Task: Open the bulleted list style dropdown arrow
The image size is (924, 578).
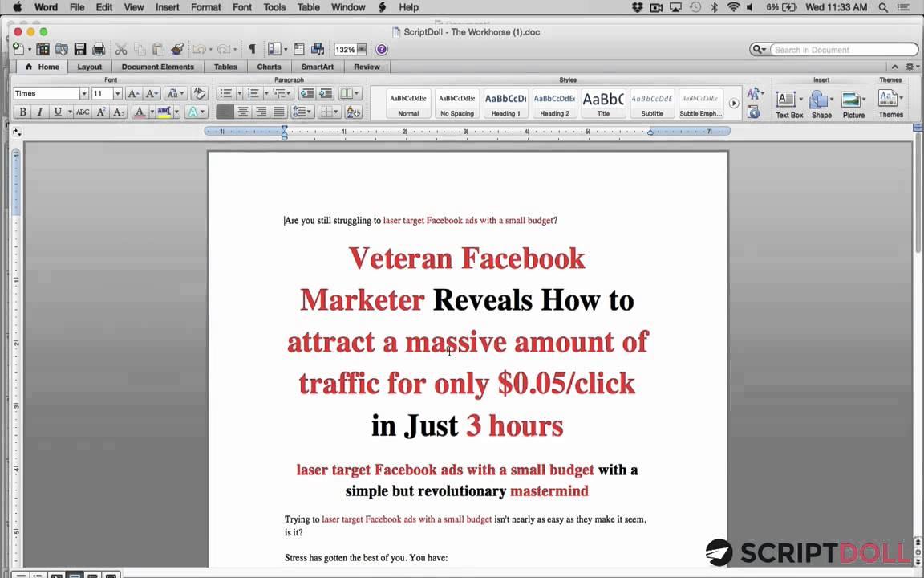Action: tap(239, 93)
